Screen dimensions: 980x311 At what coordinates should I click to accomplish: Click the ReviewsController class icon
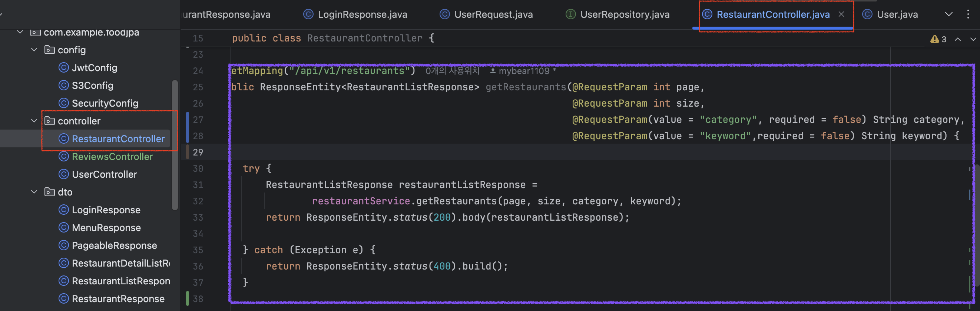[x=63, y=157]
